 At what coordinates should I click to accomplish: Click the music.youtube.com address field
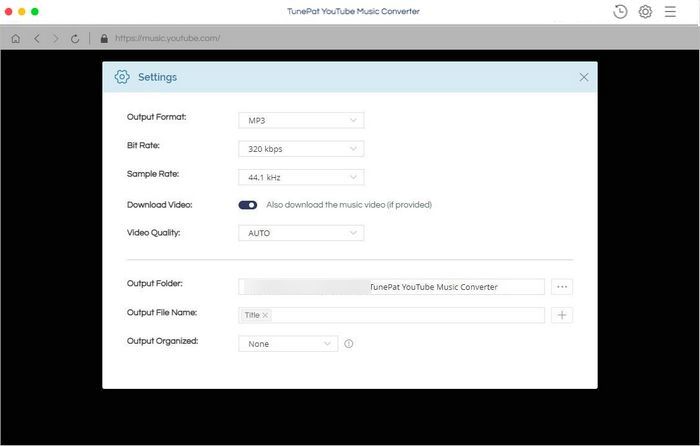167,38
